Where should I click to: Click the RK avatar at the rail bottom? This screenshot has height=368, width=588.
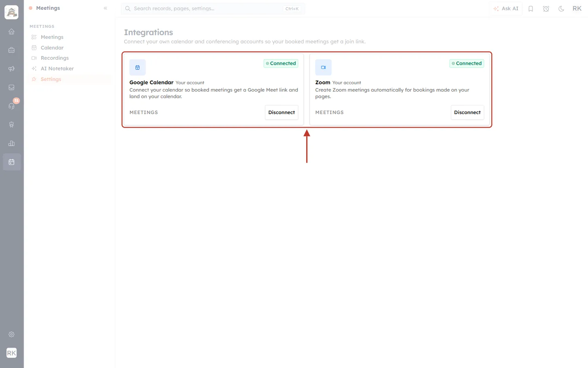[x=11, y=353]
